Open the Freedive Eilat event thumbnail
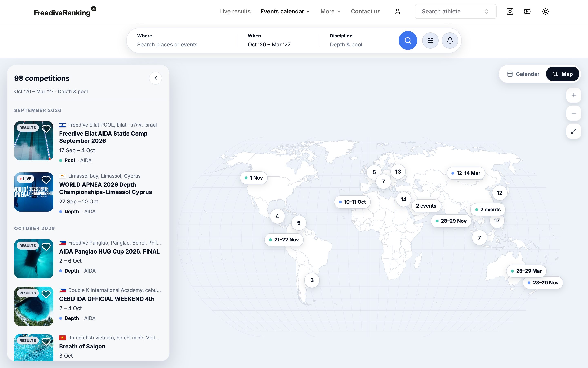This screenshot has height=368, width=588. (x=34, y=141)
